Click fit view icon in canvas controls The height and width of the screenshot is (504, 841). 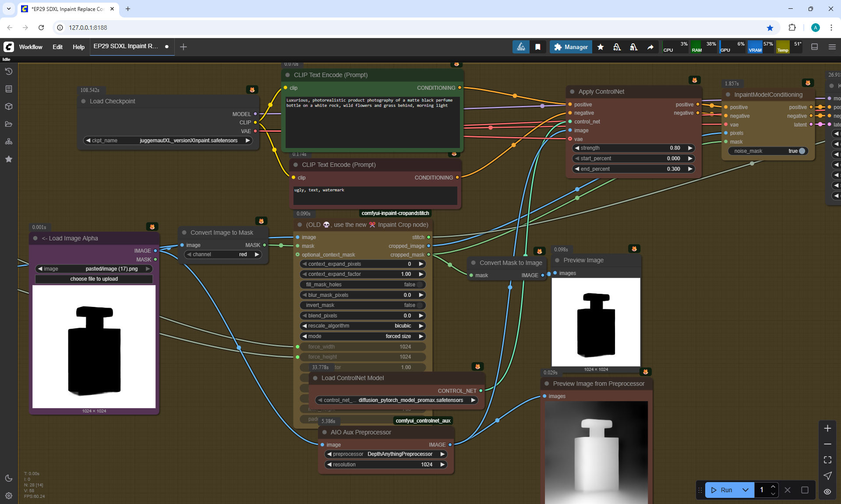click(827, 460)
